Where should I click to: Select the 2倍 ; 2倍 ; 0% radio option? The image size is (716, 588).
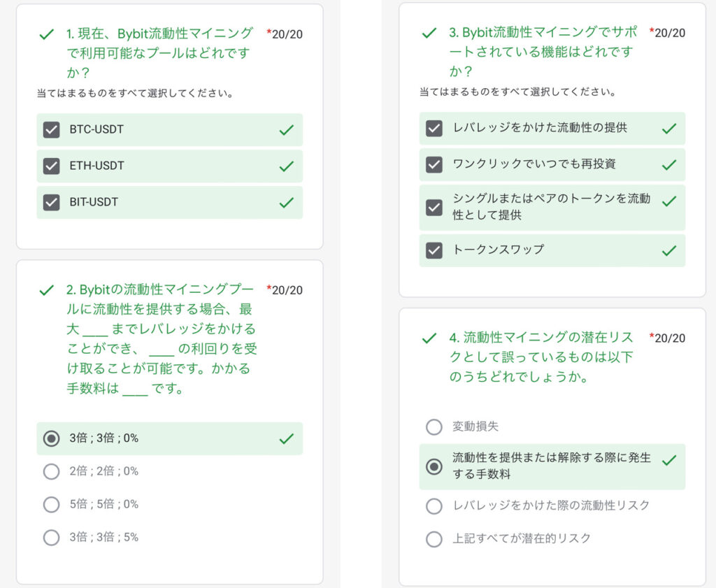click(x=51, y=471)
